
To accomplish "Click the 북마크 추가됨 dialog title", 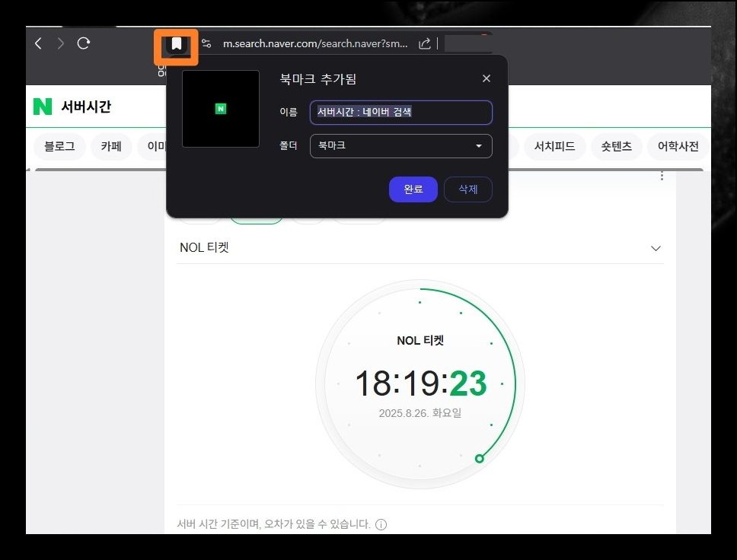I will coord(318,79).
